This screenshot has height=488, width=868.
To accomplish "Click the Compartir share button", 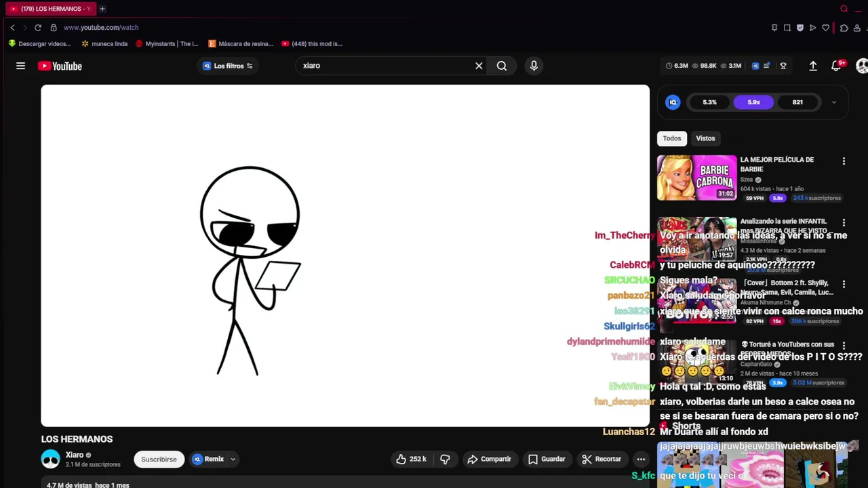I will [489, 459].
